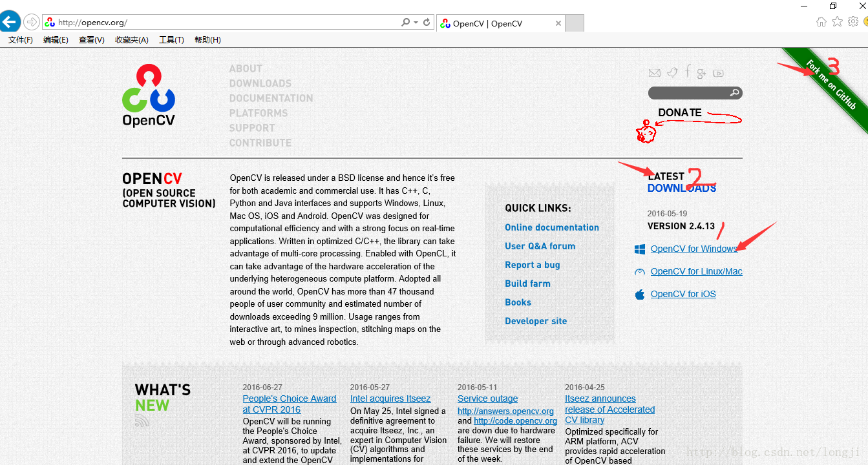
Task: Click OpenCV for Windows link
Action: click(694, 249)
